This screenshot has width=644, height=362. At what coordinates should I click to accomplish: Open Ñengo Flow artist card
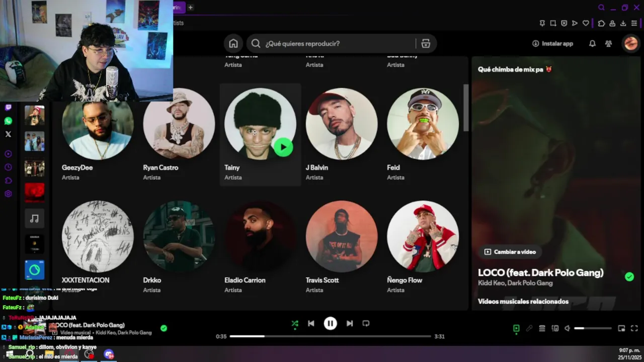(423, 247)
